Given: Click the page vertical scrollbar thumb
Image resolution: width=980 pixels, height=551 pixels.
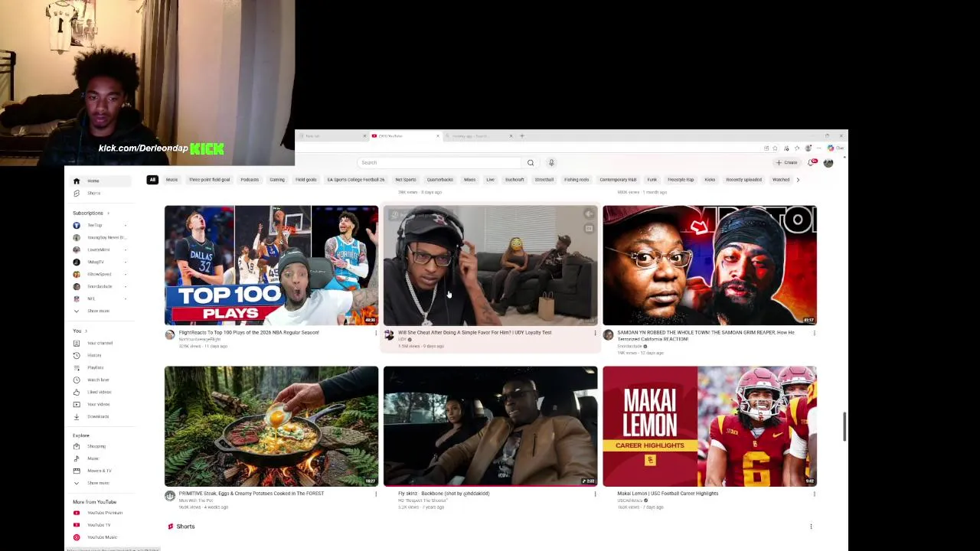Looking at the screenshot, I should tap(845, 426).
